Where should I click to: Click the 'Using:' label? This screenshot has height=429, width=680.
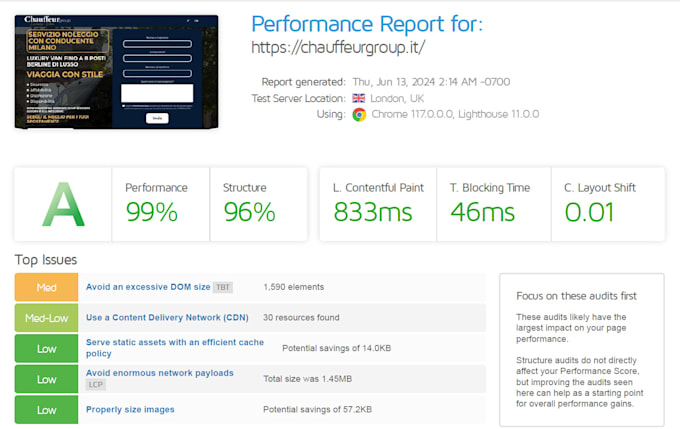331,114
